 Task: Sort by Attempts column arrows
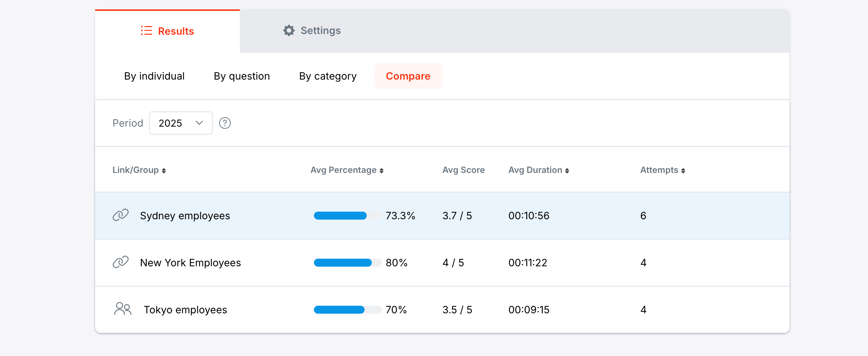coord(683,171)
